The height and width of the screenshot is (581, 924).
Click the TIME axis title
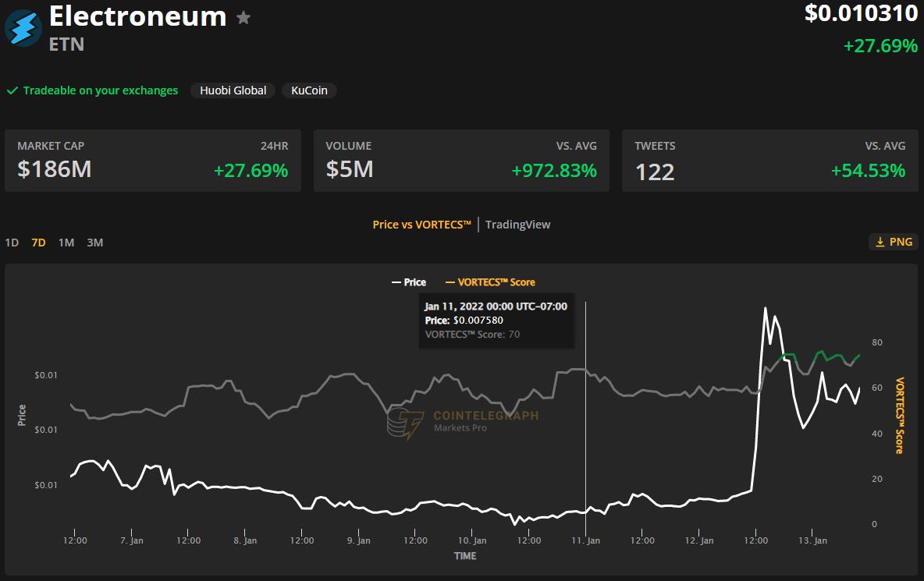coord(465,556)
